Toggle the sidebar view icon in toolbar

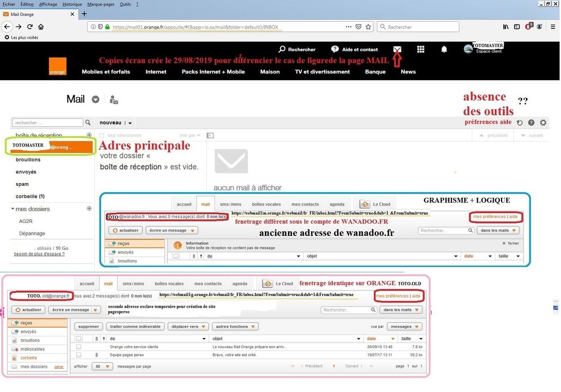tap(517, 27)
